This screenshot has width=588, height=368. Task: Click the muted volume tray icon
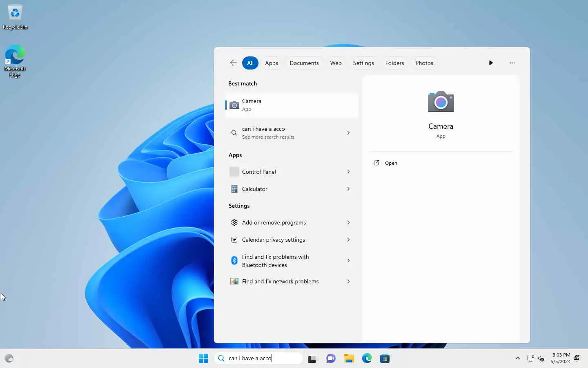click(x=541, y=359)
